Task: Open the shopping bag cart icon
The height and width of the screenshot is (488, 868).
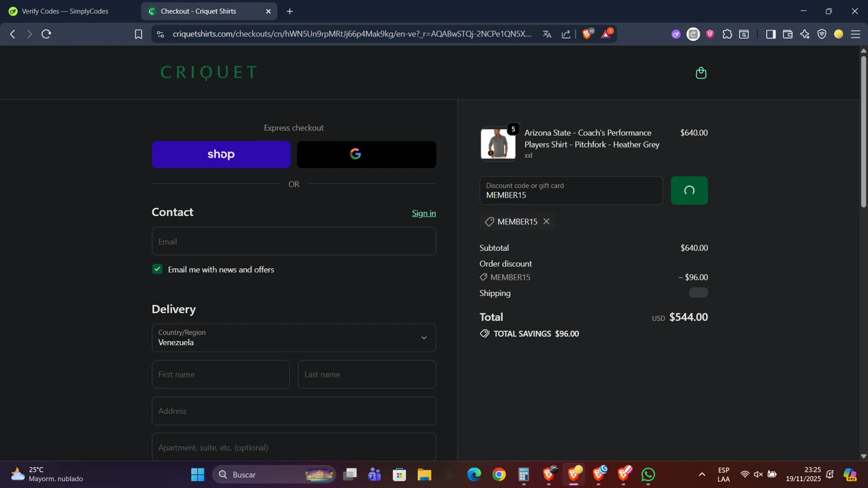Action: (x=701, y=73)
